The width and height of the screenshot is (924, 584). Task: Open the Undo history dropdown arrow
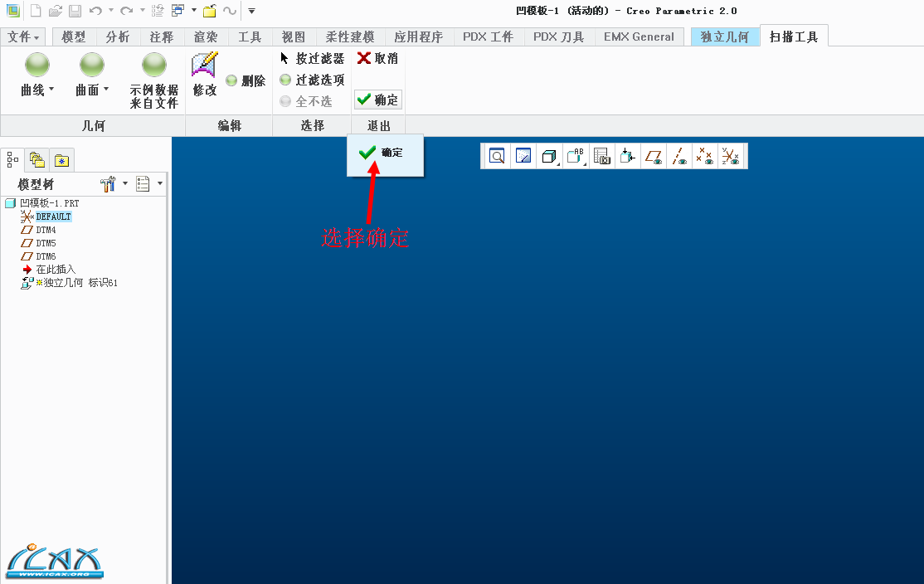[110, 11]
